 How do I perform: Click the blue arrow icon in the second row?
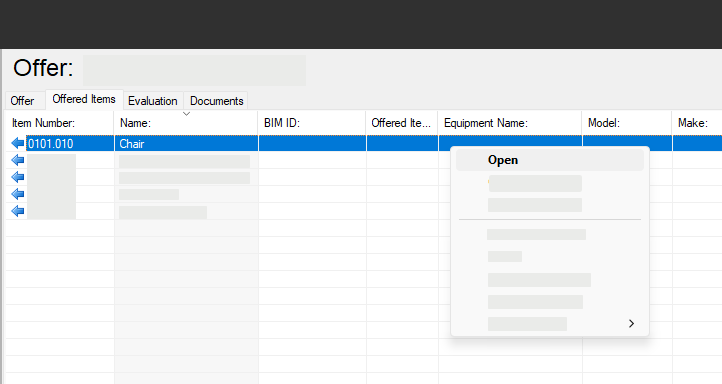(17, 160)
